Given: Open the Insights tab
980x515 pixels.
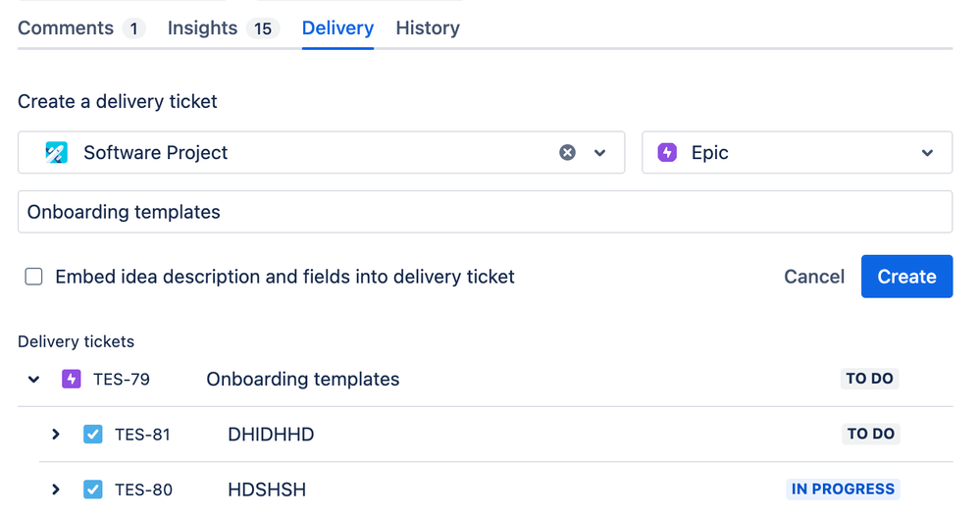Looking at the screenshot, I should pos(202,28).
